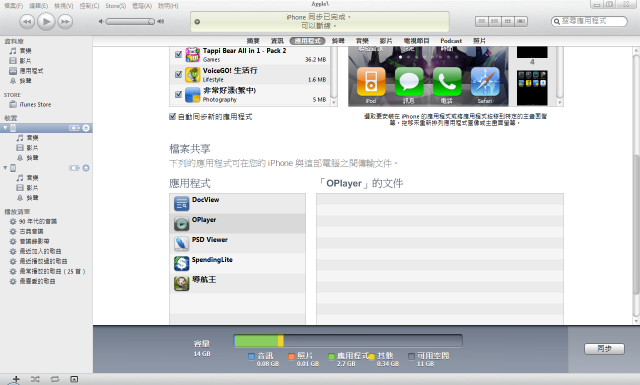Select DocView in file sharing apps

pyautogui.click(x=238, y=203)
